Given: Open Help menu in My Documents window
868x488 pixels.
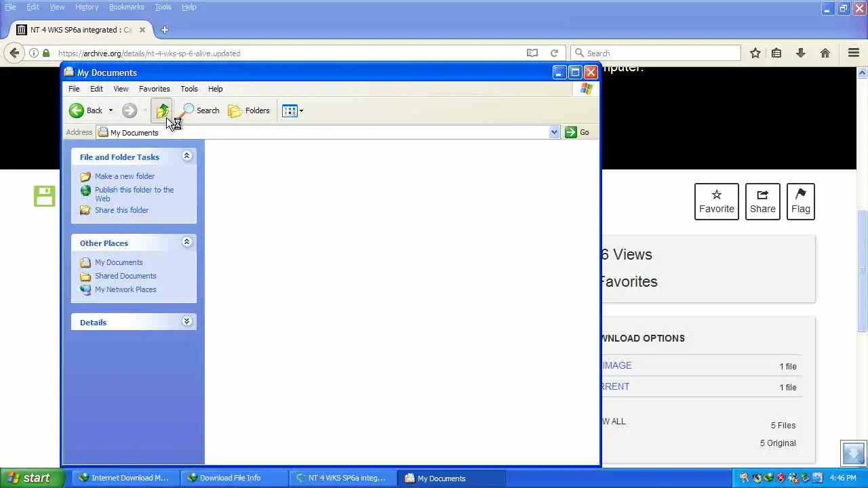Looking at the screenshot, I should point(215,89).
